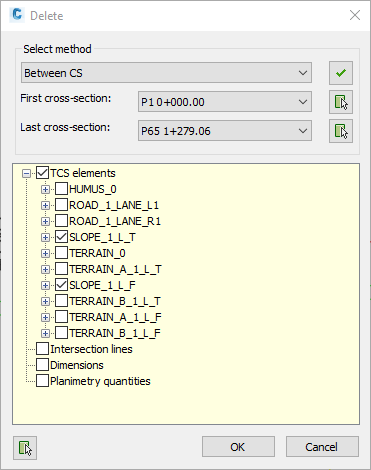Check the TERRAIN_A_1_L_T checkbox
Screen dimensions: 371x470
(x=61, y=269)
